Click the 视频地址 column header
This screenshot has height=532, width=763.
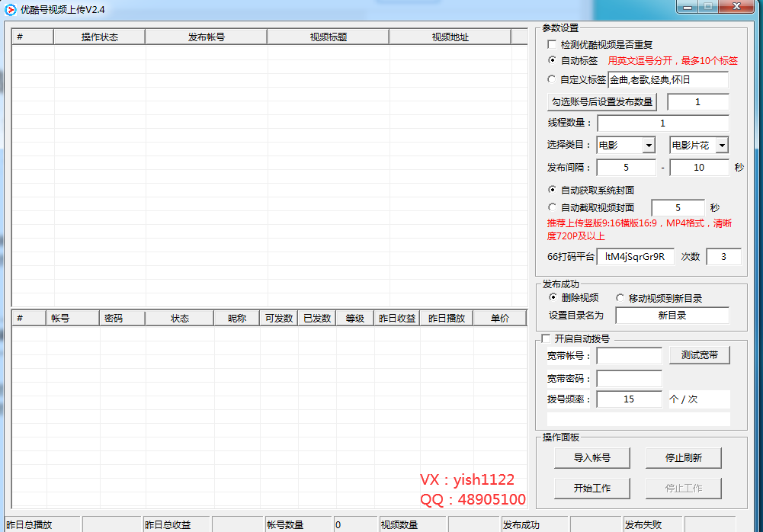pos(450,37)
